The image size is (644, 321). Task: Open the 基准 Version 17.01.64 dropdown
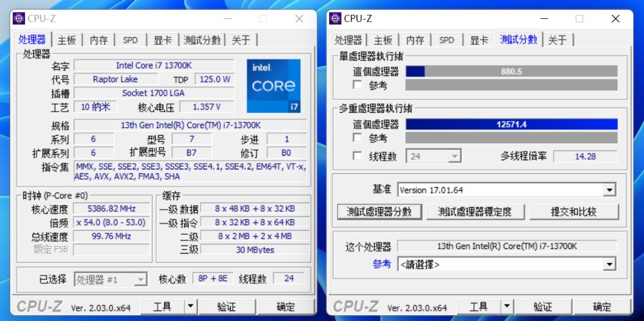pos(507,190)
